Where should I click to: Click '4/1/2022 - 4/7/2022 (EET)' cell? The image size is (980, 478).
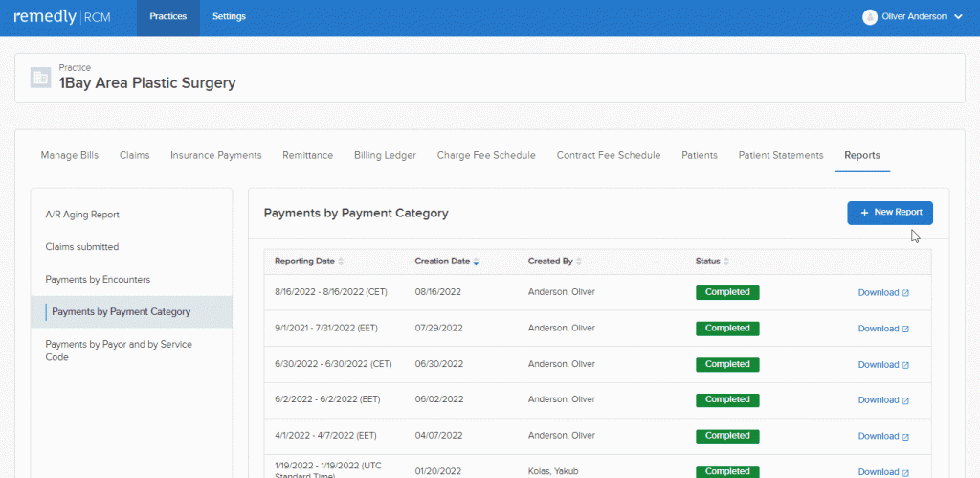coord(325,436)
